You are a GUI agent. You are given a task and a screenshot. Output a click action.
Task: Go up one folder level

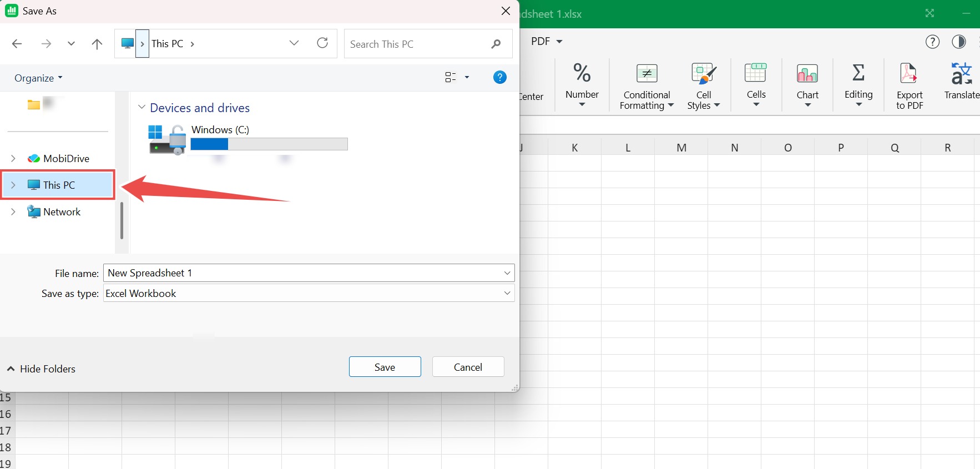click(x=97, y=44)
